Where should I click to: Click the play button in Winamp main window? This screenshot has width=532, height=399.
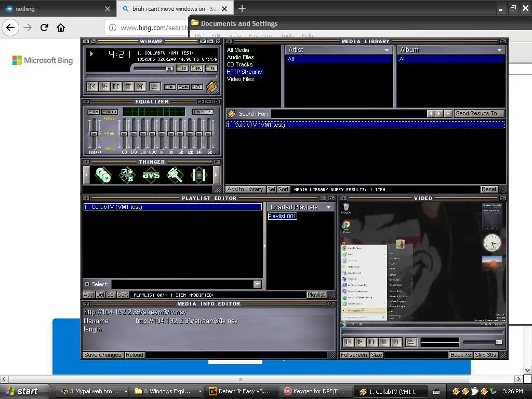[104, 87]
